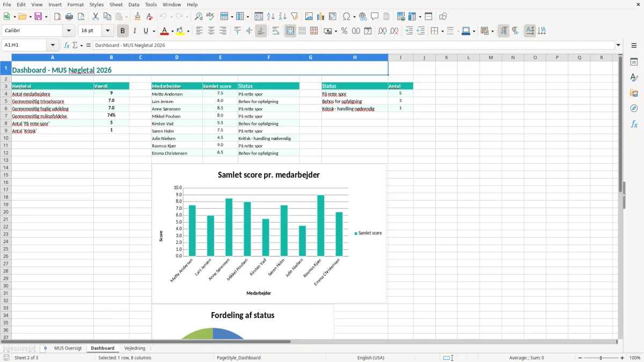
Task: Toggle Bold formatting
Action: point(123,31)
